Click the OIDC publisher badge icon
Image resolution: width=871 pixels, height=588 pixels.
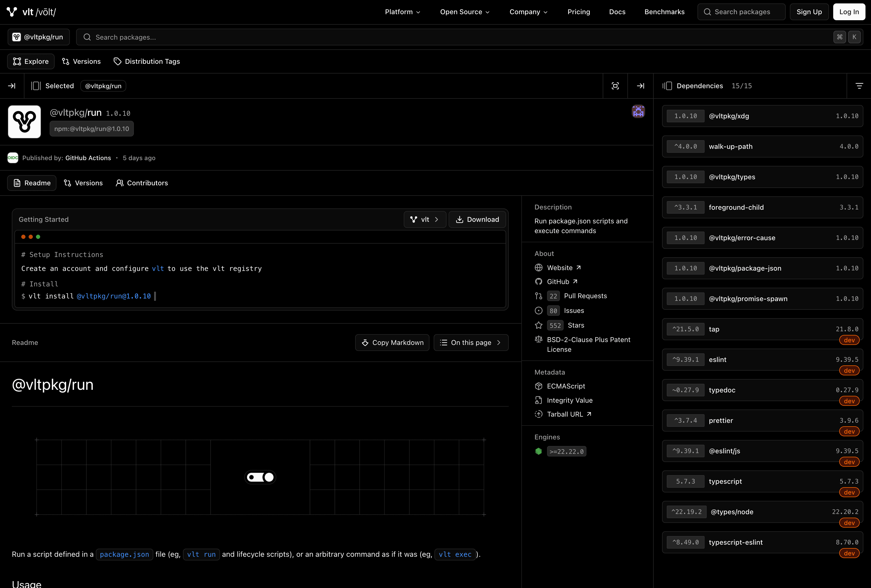pyautogui.click(x=13, y=158)
